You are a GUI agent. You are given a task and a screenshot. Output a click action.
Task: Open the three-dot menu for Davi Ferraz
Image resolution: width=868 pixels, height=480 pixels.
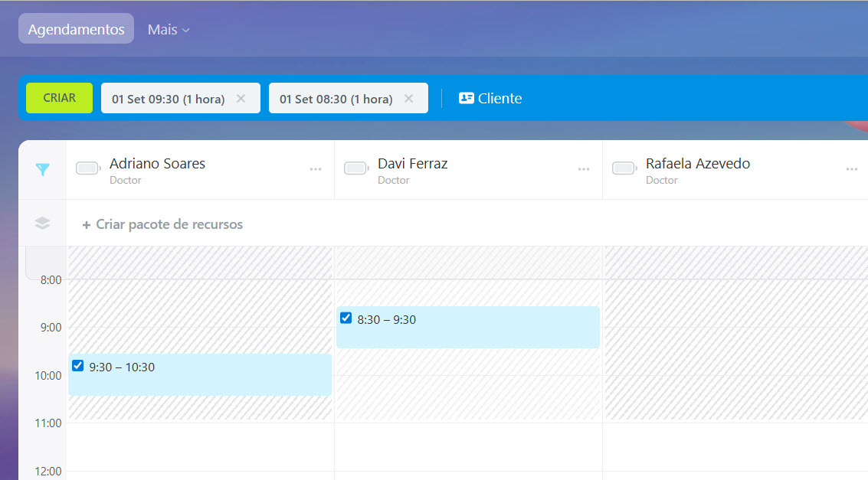(584, 169)
